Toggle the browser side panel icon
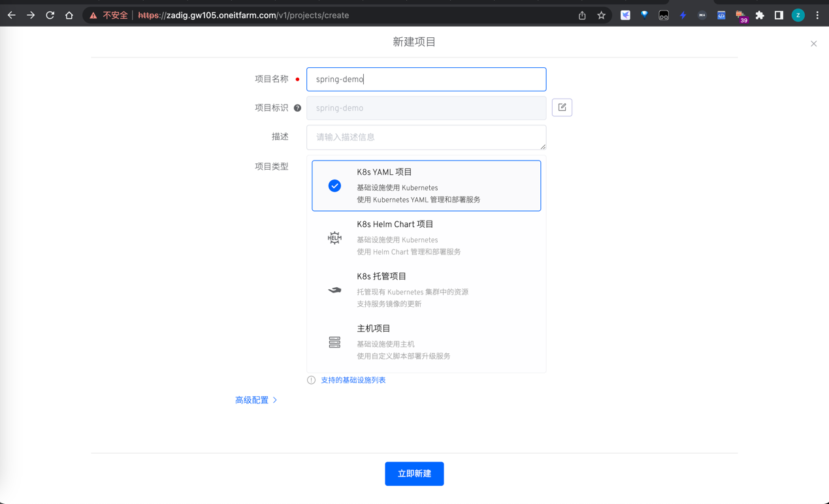The width and height of the screenshot is (829, 504). [779, 15]
